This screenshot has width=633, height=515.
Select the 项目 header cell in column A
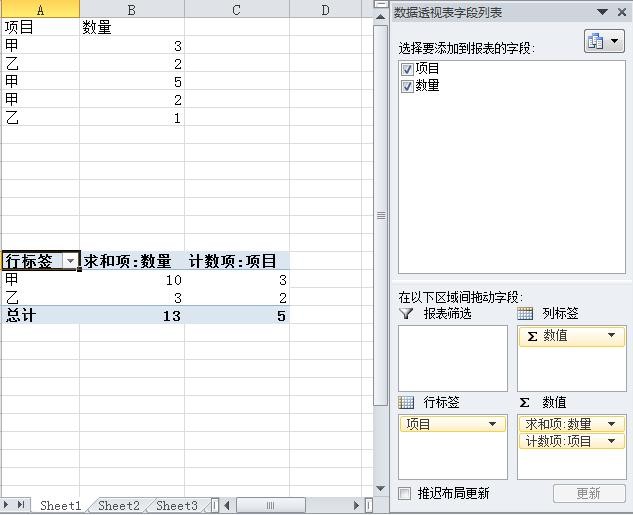point(40,27)
